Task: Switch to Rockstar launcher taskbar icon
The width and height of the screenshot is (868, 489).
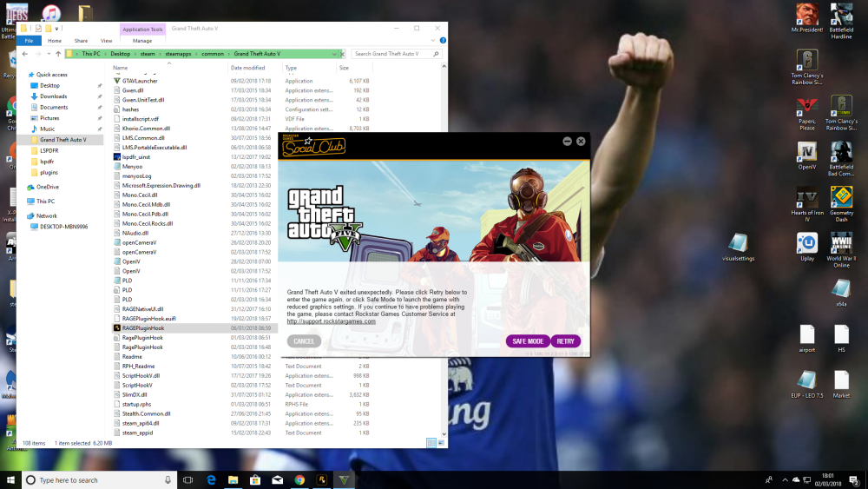Action: coord(322,480)
